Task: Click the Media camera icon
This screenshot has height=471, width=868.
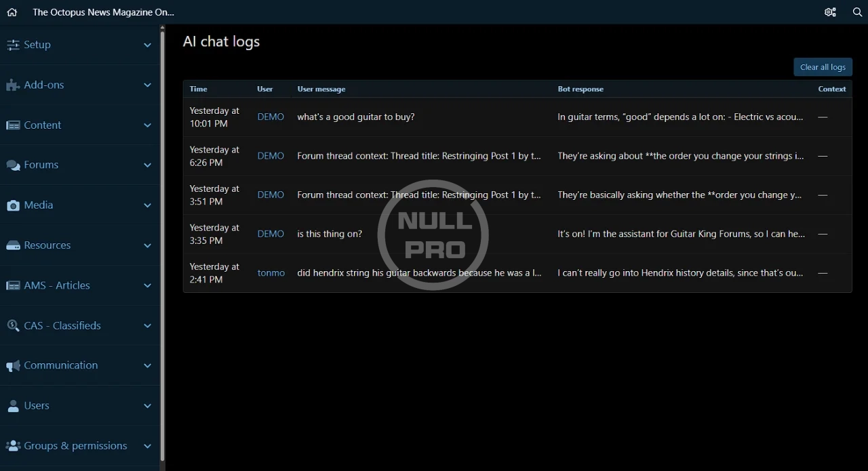Action: (x=13, y=205)
